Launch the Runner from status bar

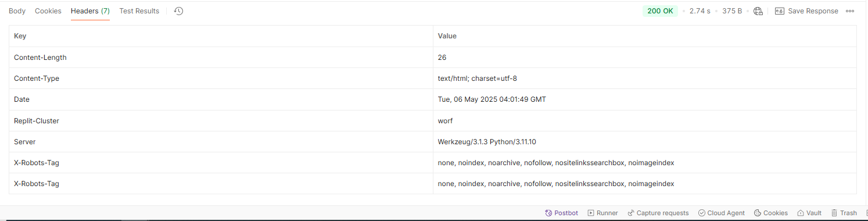pos(602,213)
